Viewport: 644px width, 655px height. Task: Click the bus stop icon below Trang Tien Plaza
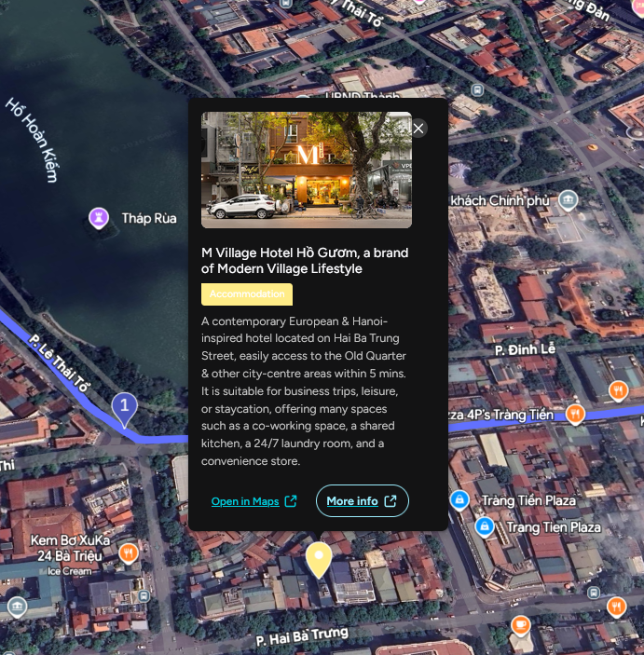point(594,592)
